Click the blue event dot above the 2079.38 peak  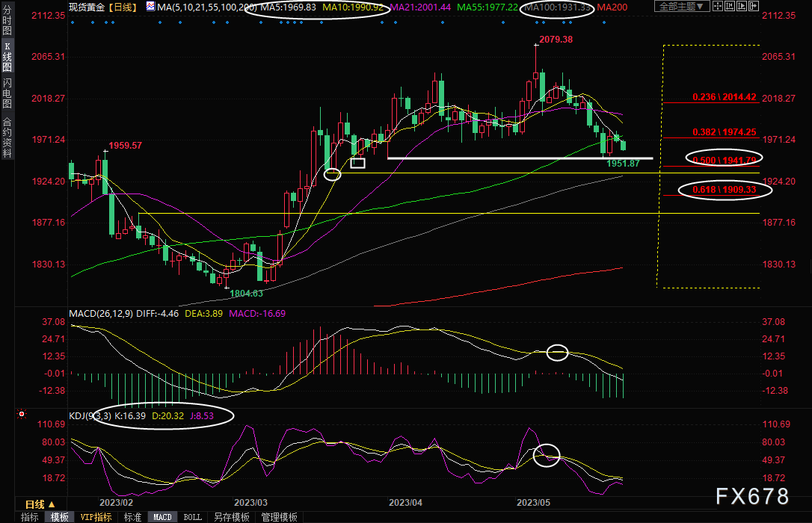[535, 23]
